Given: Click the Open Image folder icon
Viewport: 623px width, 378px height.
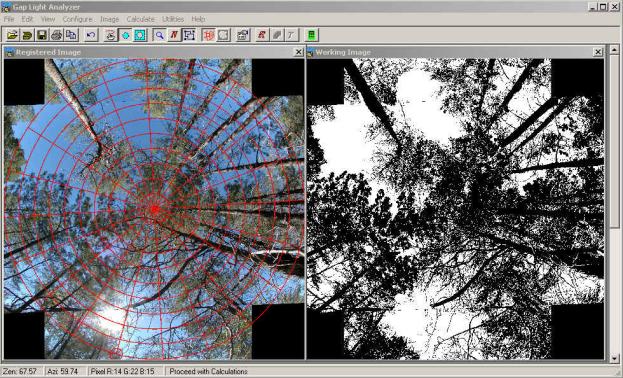Looking at the screenshot, I should [13, 35].
